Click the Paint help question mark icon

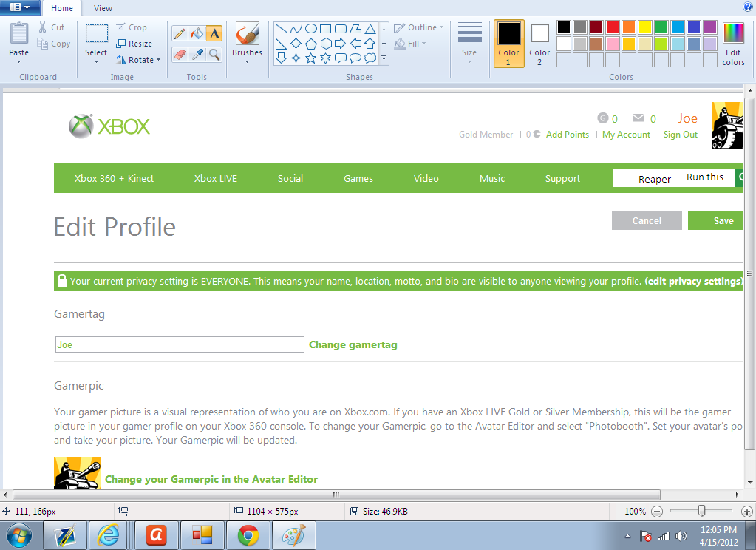tap(748, 7)
